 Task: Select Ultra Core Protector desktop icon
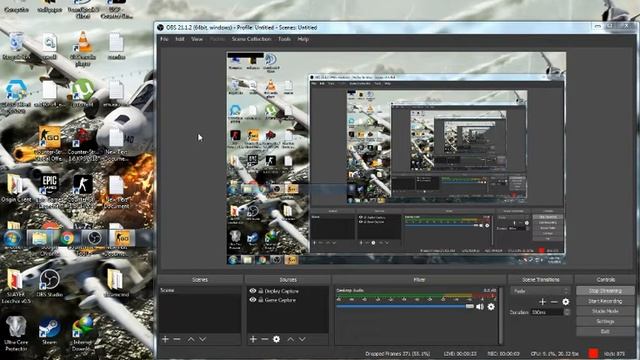coord(16,333)
